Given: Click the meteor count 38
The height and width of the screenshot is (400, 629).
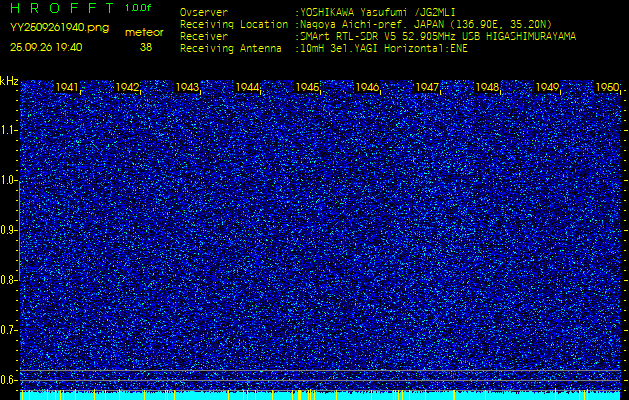Looking at the screenshot, I should [x=146, y=47].
